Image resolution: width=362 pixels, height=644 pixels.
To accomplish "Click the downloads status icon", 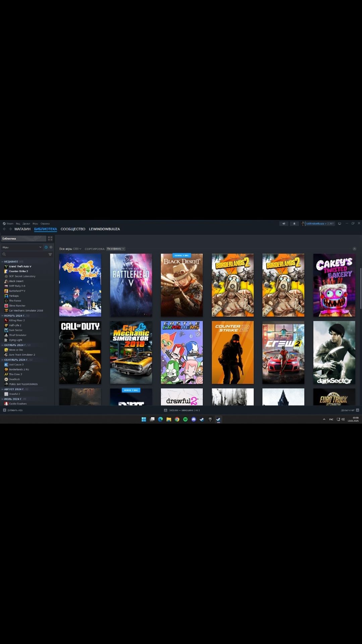I will click(166, 410).
